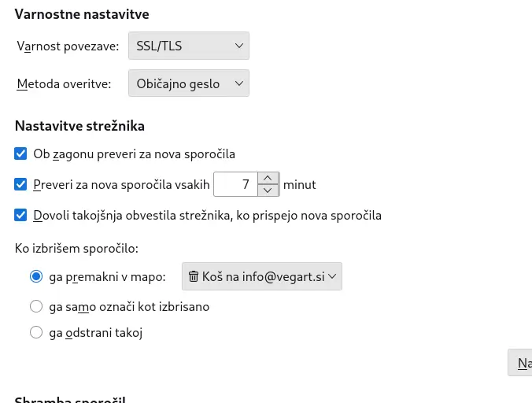Increase the check interval with the up arrow
The image size is (532, 403).
(x=269, y=179)
